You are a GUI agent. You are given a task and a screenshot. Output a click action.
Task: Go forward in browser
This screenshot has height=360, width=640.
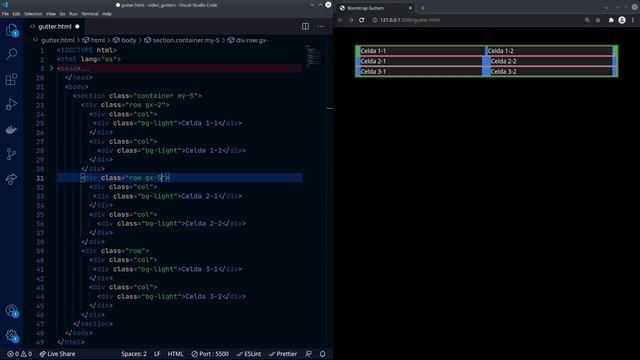(351, 20)
